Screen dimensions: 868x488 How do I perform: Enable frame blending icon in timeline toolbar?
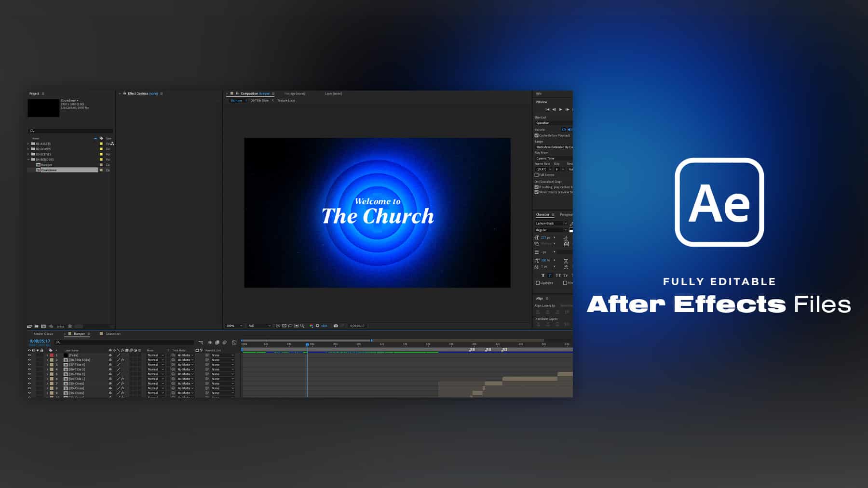[217, 343]
